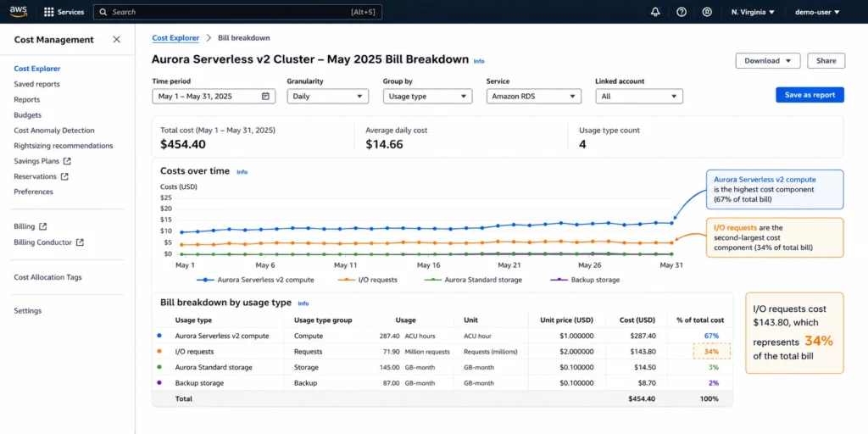Toggle Aurora Standard storage legend entry

tap(471, 280)
